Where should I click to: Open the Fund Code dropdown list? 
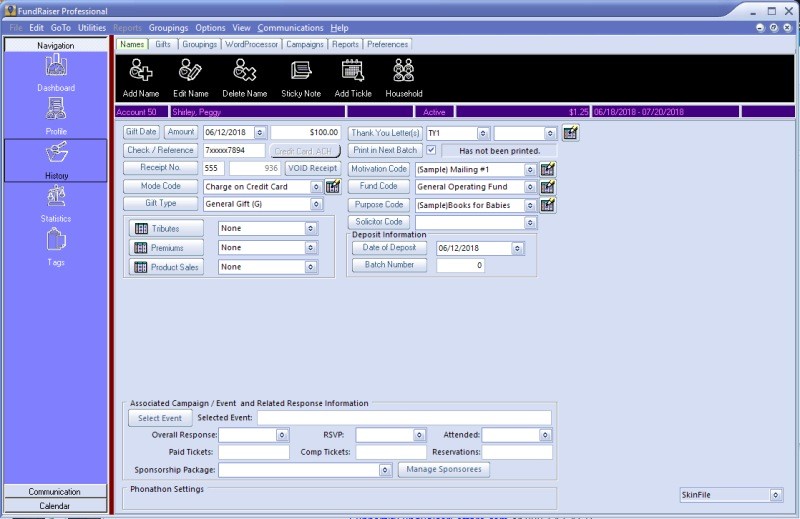[531, 187]
